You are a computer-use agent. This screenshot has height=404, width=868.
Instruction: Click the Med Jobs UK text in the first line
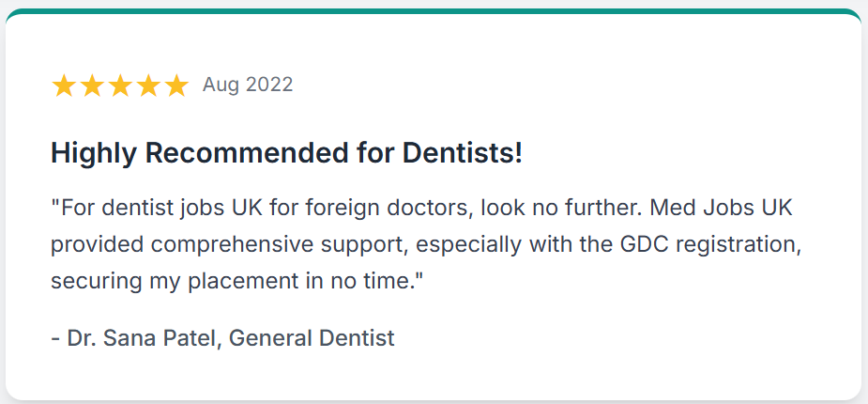tap(722, 209)
